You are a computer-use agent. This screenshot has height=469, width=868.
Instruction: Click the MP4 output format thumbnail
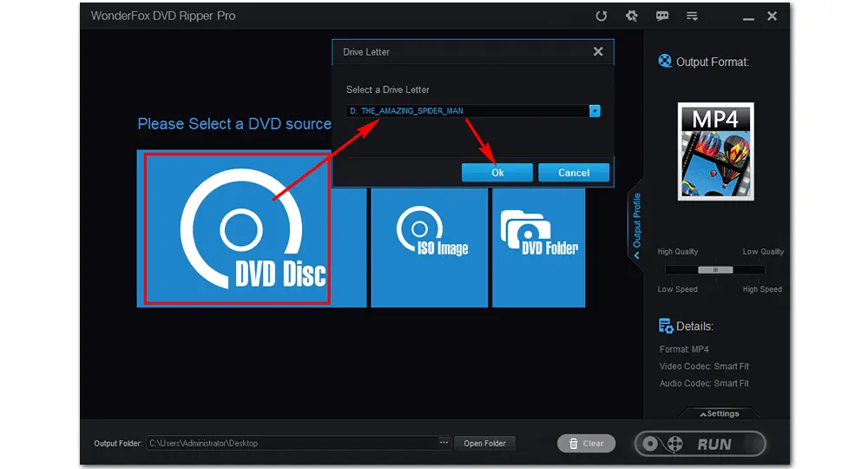coord(716,151)
